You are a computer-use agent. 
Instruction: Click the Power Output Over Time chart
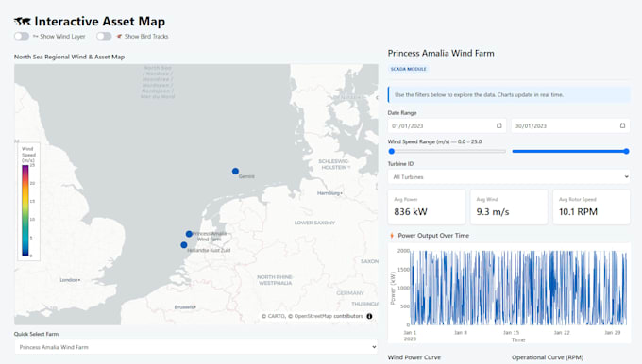pos(509,293)
